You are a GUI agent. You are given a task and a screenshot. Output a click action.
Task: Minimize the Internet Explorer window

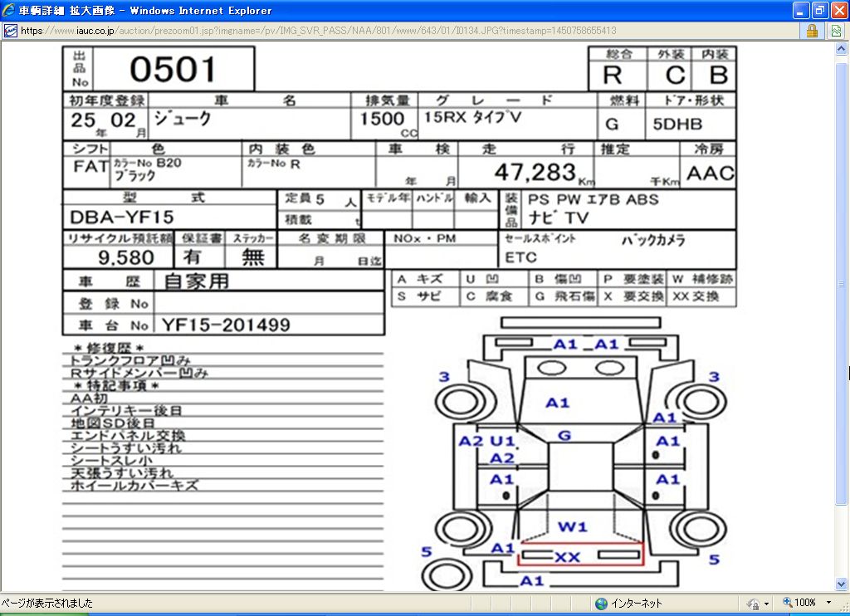(x=800, y=11)
